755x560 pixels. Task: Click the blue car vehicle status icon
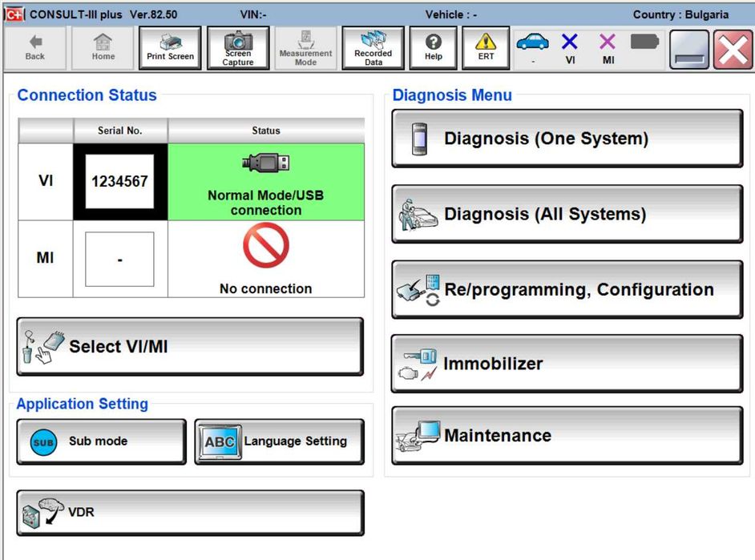532,45
